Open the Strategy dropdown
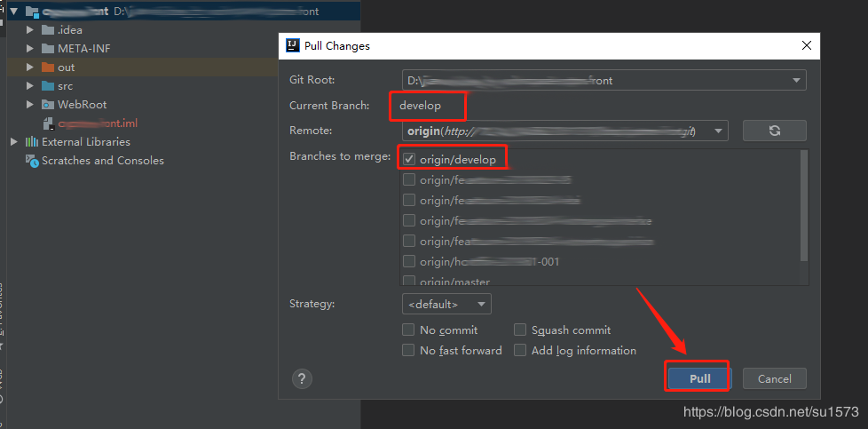This screenshot has width=868, height=429. (x=446, y=304)
